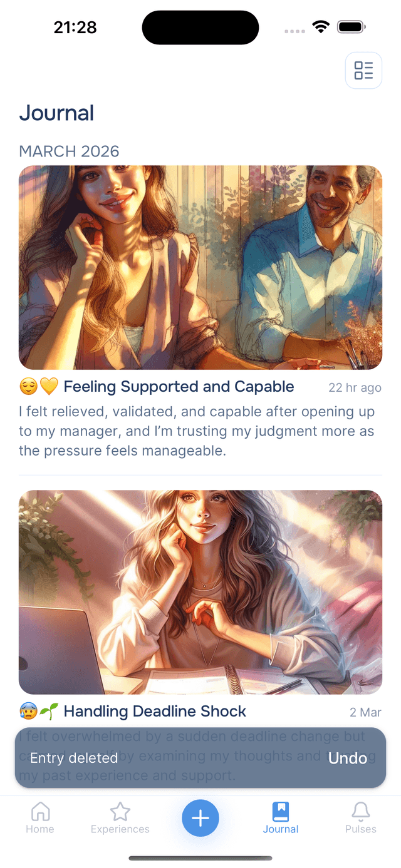Screen dimensions: 401x868
Task: Tap the MARCH 2026 section header
Action: click(x=69, y=151)
